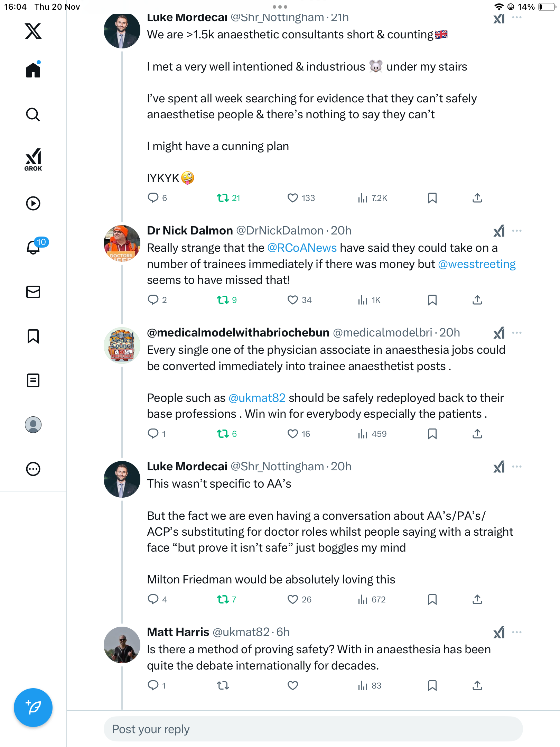Tap the Post your reply field
560x747 pixels.
313,729
